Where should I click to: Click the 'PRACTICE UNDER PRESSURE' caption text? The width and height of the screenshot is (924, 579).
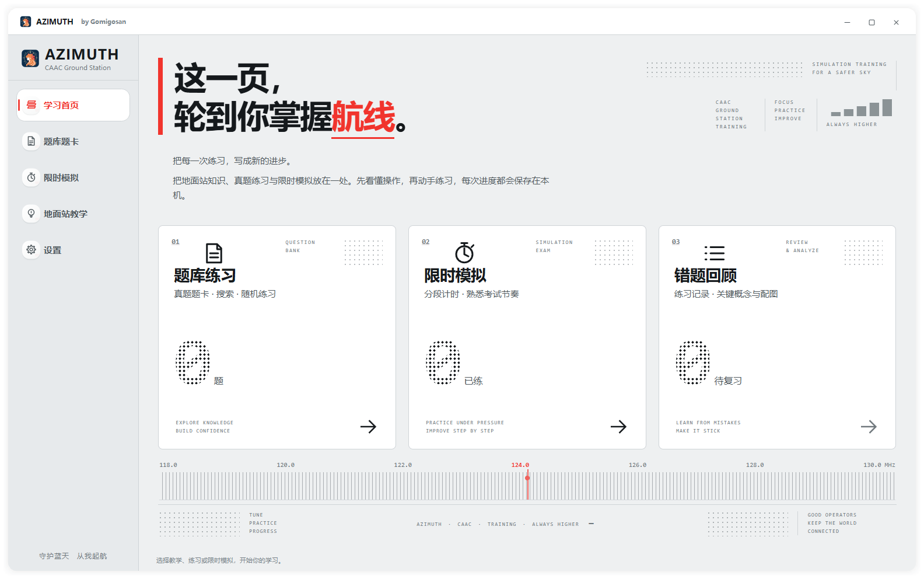pyautogui.click(x=465, y=423)
